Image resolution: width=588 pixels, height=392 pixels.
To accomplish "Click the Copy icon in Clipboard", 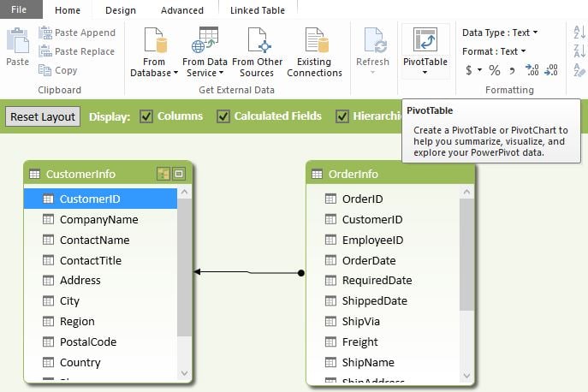I will (46, 70).
